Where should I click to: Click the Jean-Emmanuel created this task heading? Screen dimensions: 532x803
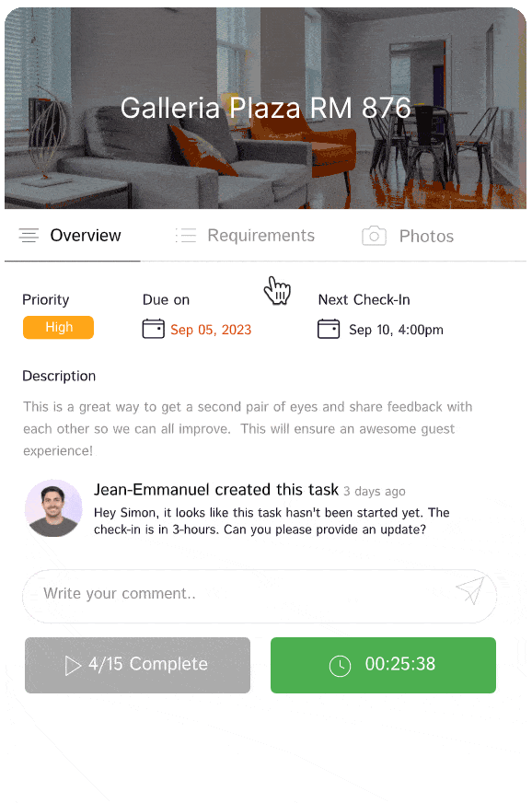coord(216,490)
